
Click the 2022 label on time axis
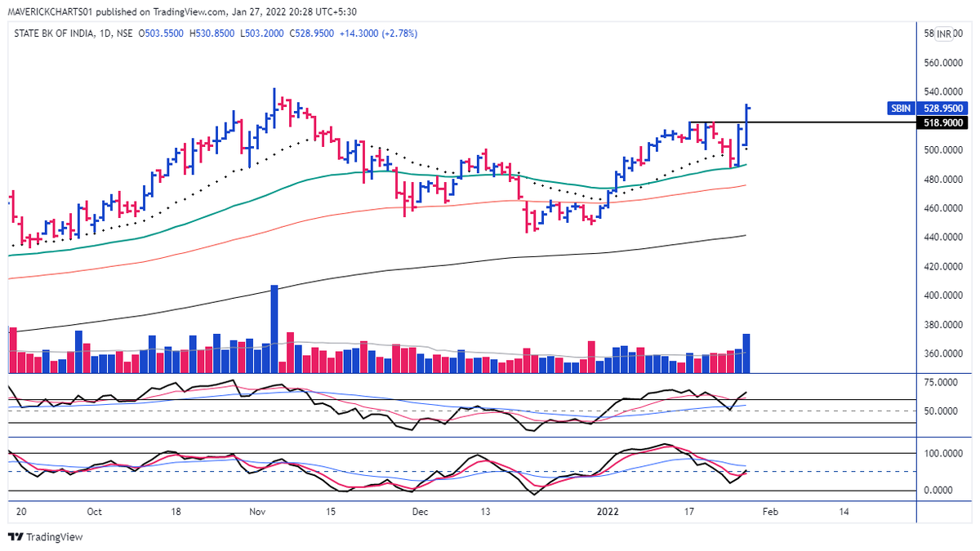pos(608,512)
